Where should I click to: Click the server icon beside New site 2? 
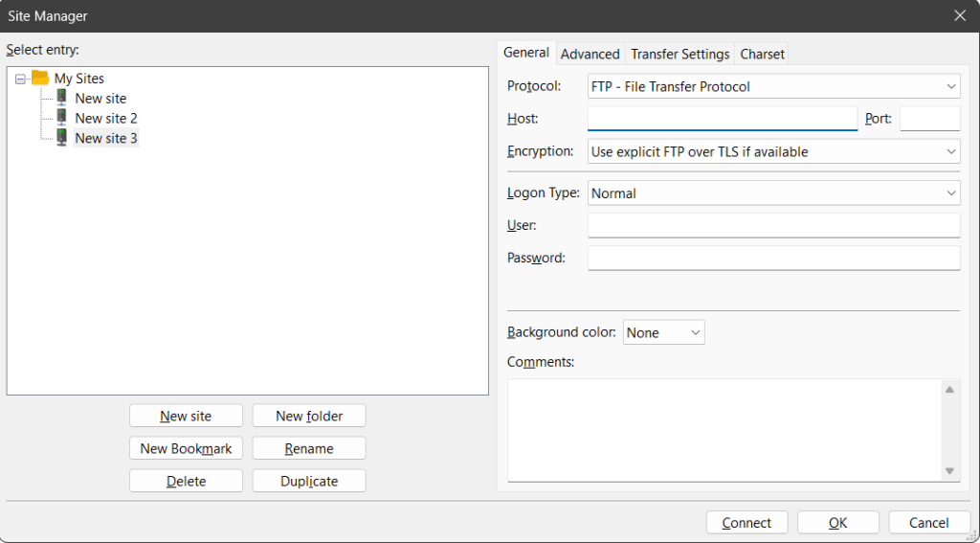tap(62, 118)
